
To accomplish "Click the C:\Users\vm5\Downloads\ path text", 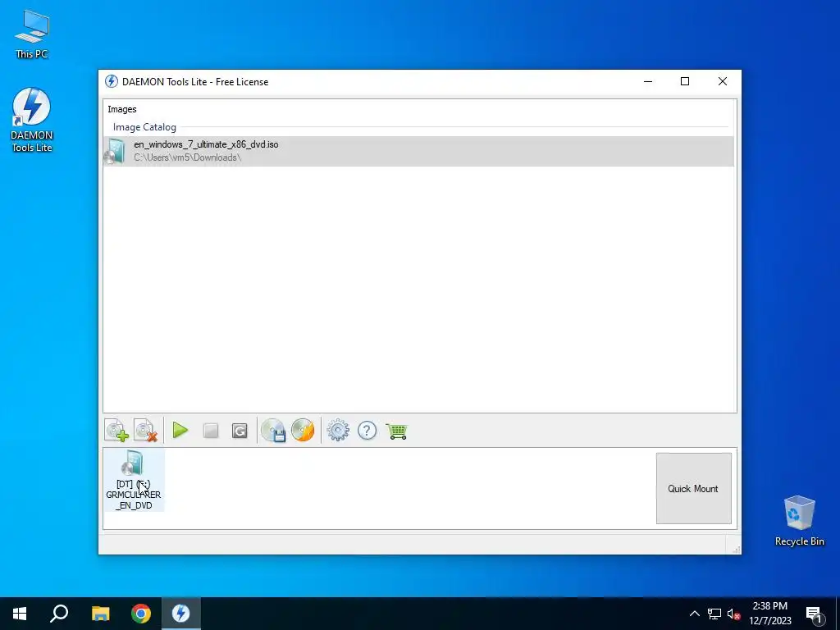I will [x=188, y=157].
